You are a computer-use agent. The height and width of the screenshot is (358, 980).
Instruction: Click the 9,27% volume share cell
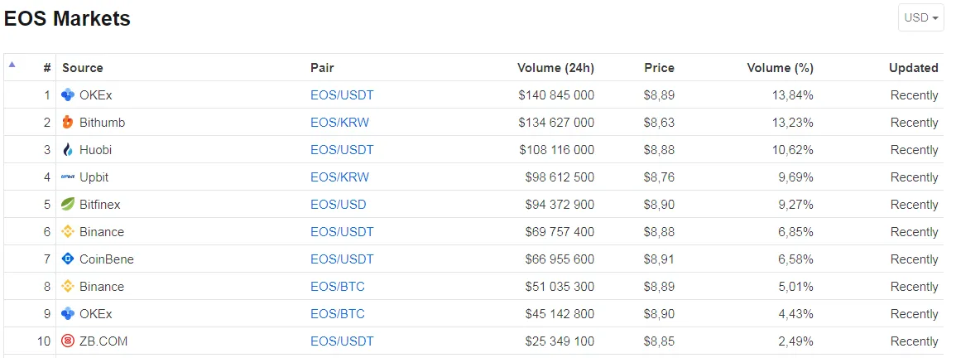click(x=796, y=204)
